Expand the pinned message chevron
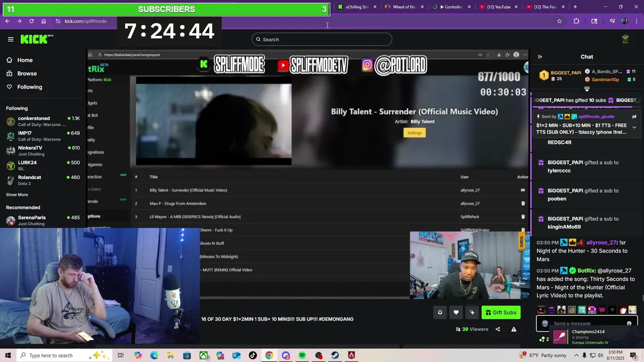Viewport: 644px width, 362px height. coord(634,128)
